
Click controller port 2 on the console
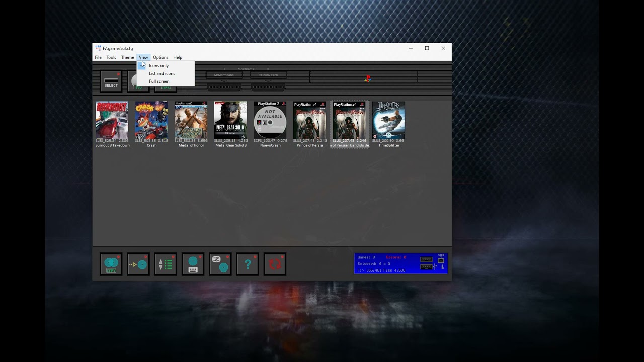[268, 87]
